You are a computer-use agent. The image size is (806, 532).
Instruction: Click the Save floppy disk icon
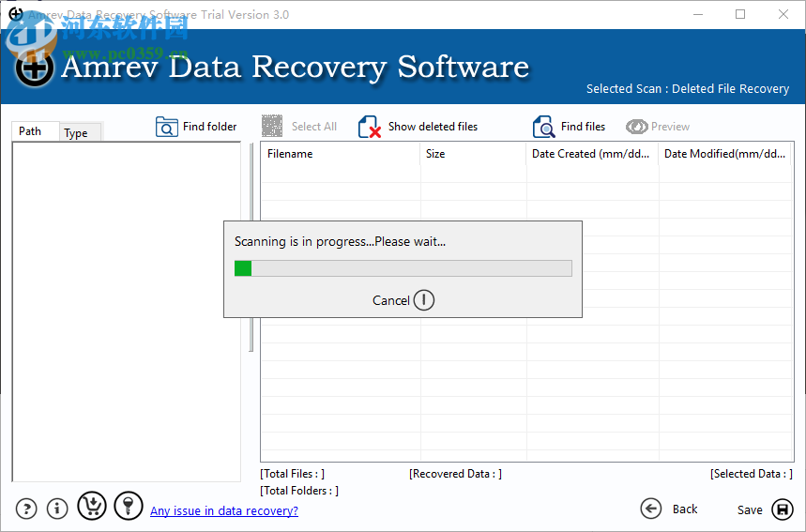(783, 509)
